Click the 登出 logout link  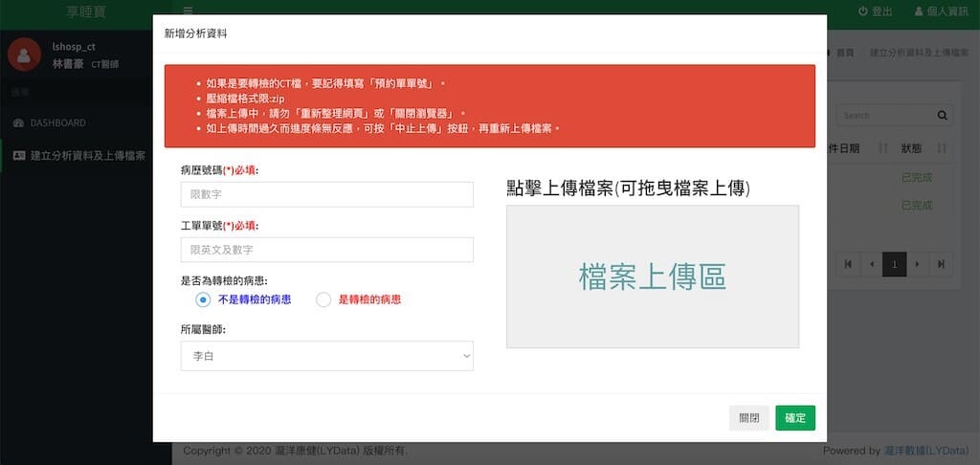[876, 11]
